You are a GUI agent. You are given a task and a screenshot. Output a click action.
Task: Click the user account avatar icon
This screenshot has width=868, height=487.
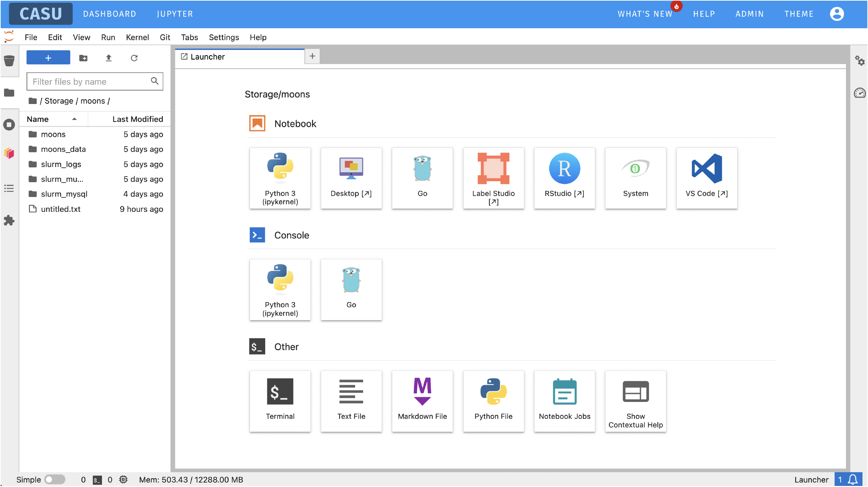click(x=837, y=14)
